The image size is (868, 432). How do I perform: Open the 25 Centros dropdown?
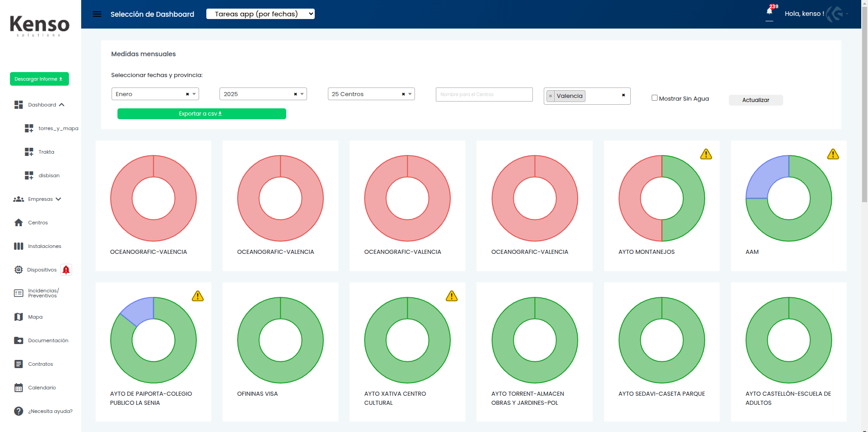click(x=371, y=94)
